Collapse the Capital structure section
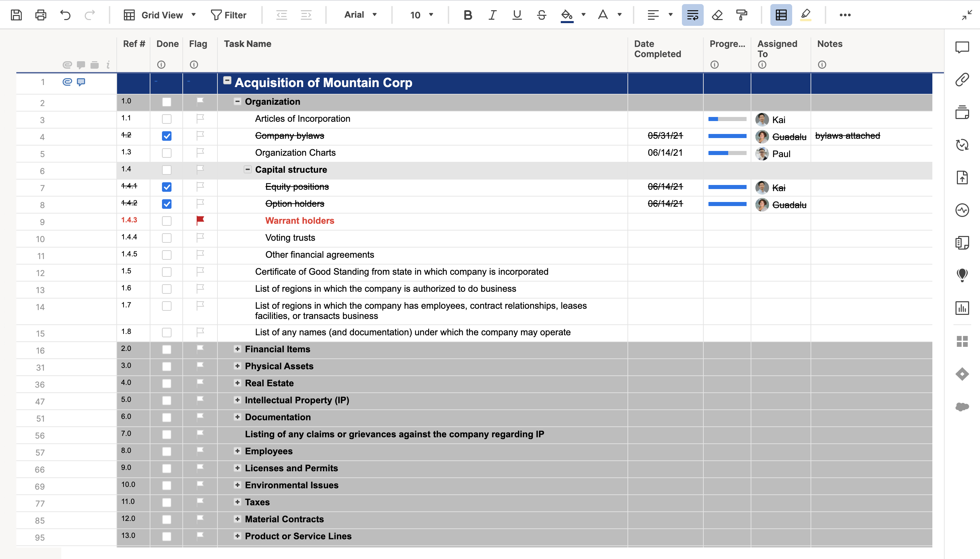The image size is (980, 559). (247, 169)
